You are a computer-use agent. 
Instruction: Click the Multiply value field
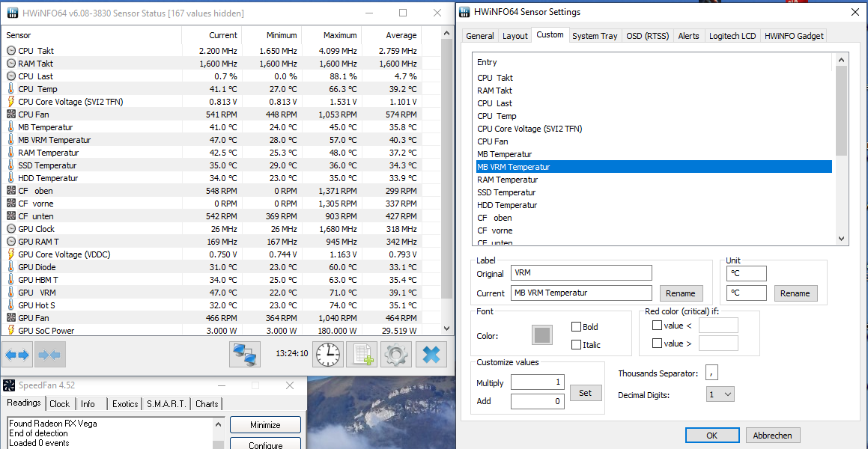point(538,382)
